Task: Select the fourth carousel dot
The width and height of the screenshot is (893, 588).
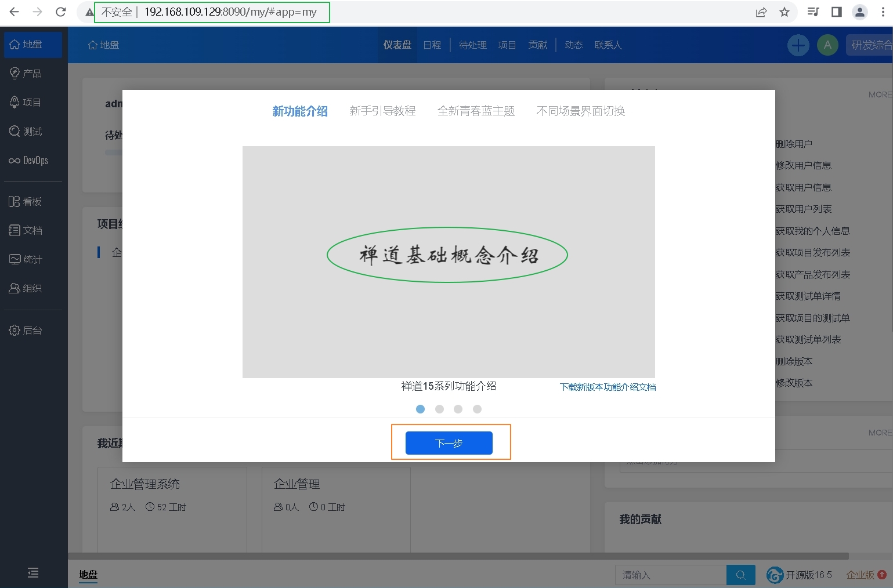Action: [477, 409]
